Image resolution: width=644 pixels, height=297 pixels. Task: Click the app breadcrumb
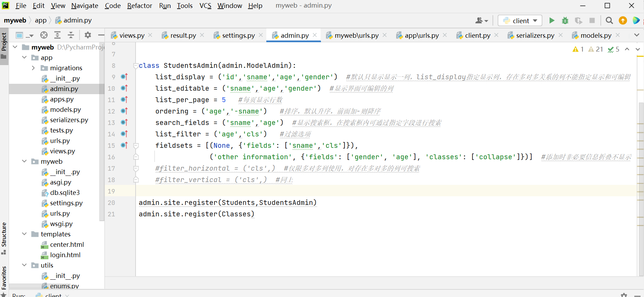coord(40,20)
